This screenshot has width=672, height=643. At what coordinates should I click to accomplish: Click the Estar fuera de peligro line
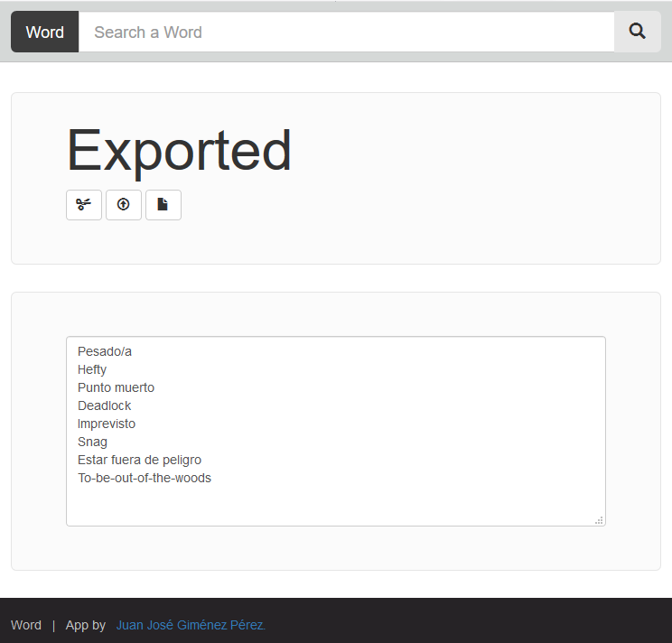tap(139, 460)
